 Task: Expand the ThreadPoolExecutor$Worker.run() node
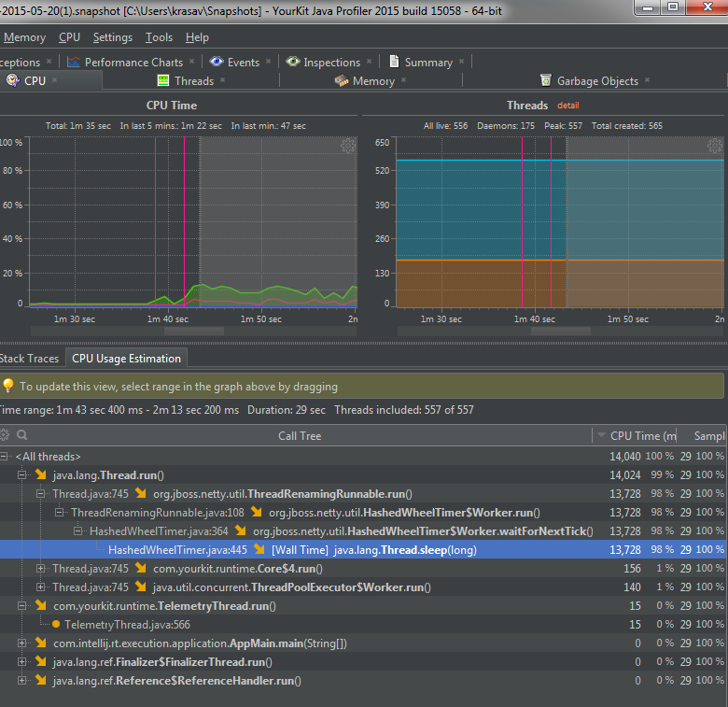coord(40,587)
